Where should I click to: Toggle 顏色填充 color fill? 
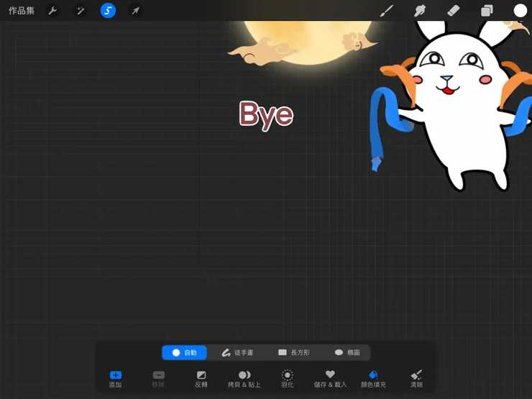pyautogui.click(x=373, y=379)
